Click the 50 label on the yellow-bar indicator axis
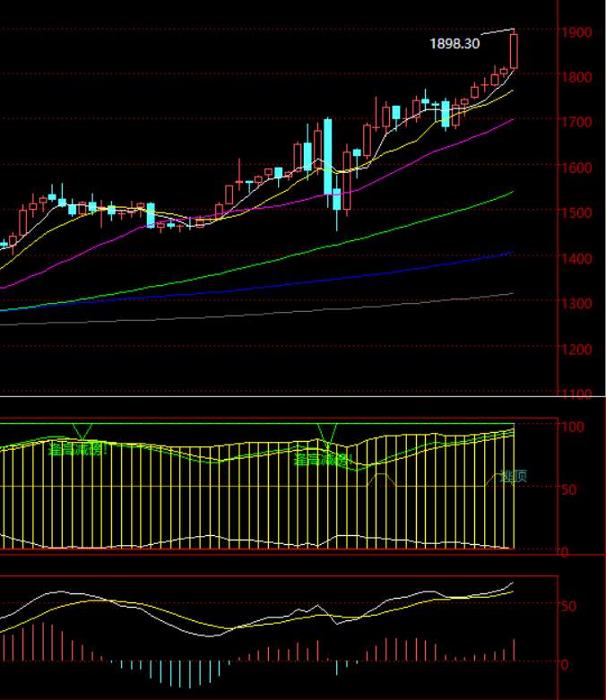 pyautogui.click(x=569, y=489)
